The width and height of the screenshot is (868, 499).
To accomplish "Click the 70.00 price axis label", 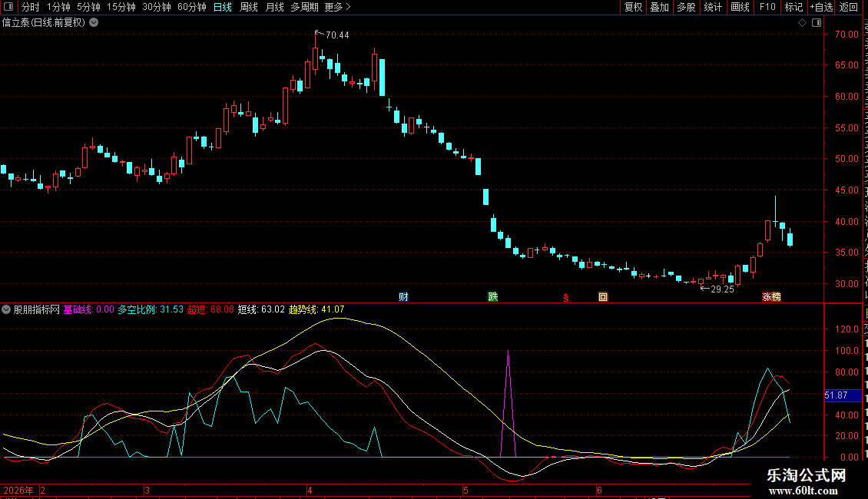I will pos(846,35).
